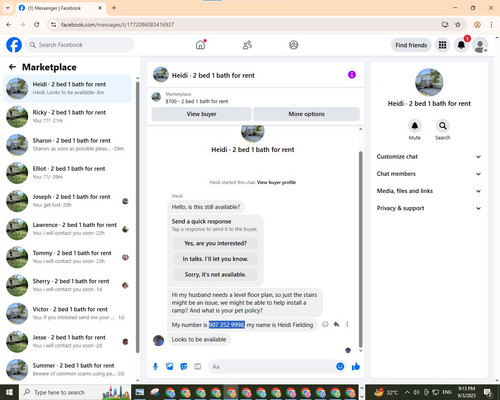
Task: Open Elliot conversation in list
Action: pos(67,173)
